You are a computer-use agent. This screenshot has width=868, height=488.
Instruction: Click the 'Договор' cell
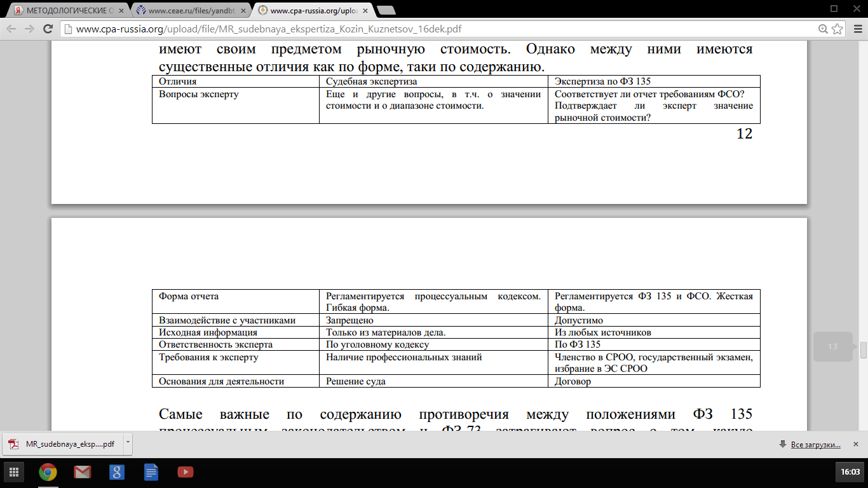654,381
